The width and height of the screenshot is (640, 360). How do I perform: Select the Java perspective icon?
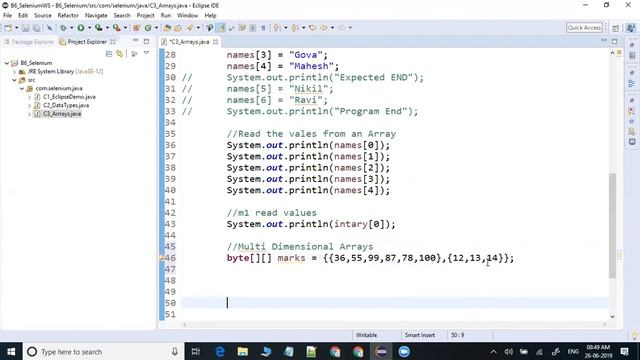(x=631, y=28)
